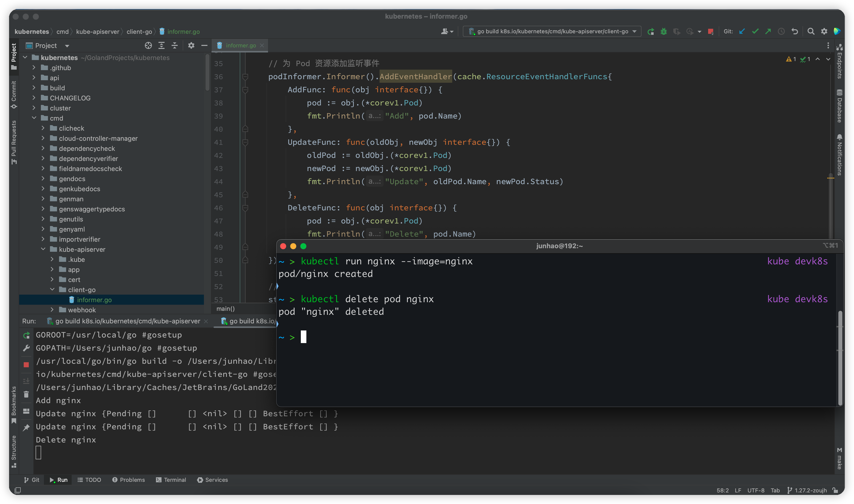Run with coverage shield icon
This screenshot has width=854, height=504.
676,32
